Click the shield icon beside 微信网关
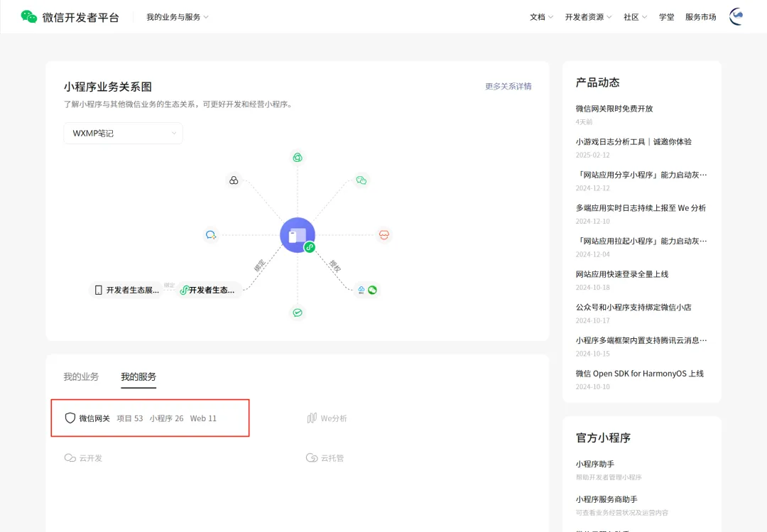767x532 pixels. tap(70, 418)
